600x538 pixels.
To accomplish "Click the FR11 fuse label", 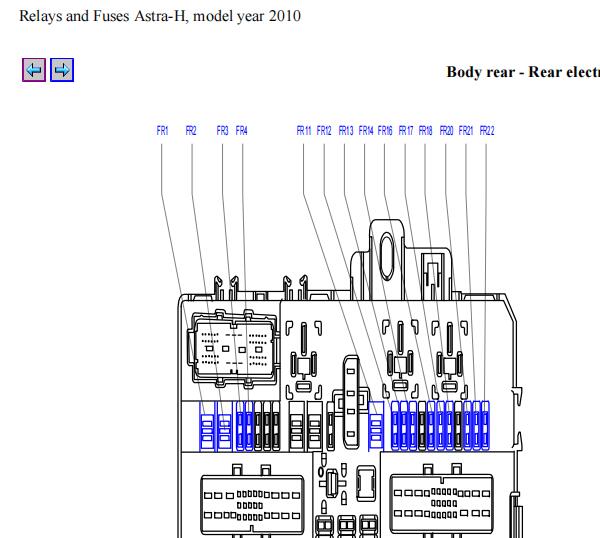I will tap(304, 131).
